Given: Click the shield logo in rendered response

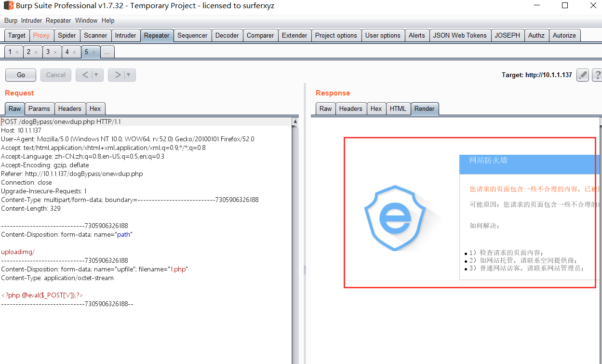Looking at the screenshot, I should tap(395, 218).
